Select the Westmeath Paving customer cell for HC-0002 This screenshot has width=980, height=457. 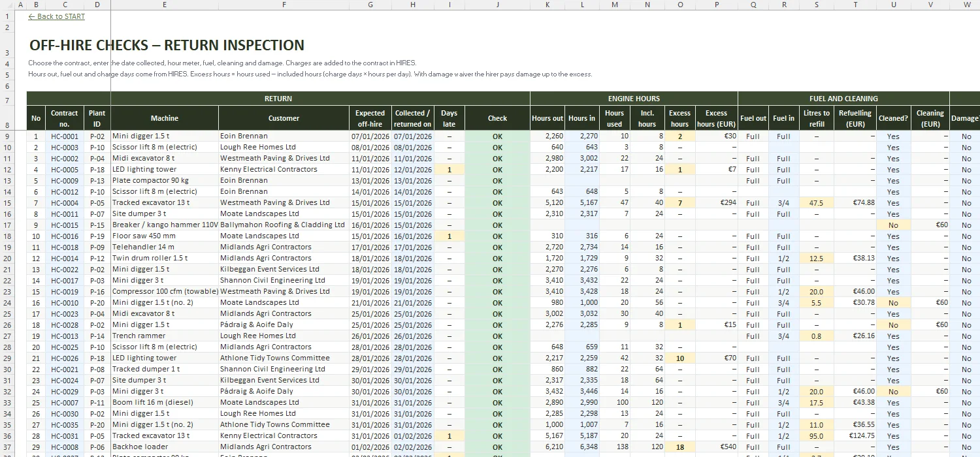(x=284, y=159)
